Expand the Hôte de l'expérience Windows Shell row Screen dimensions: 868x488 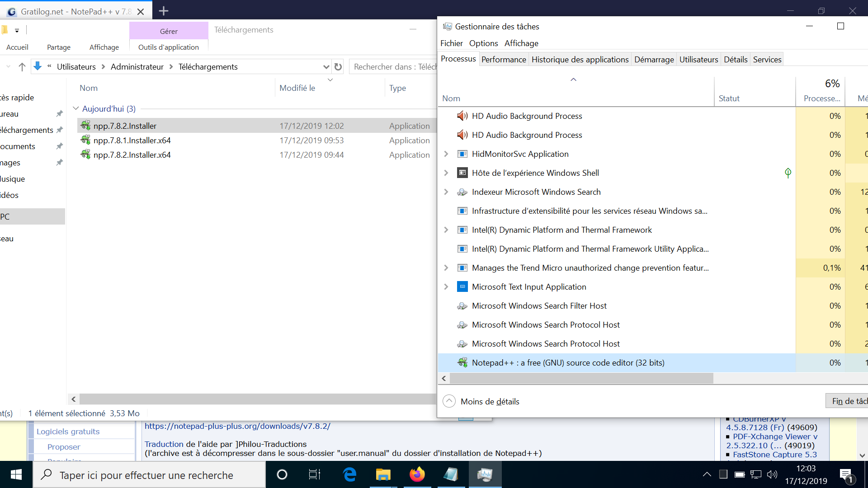coord(445,172)
